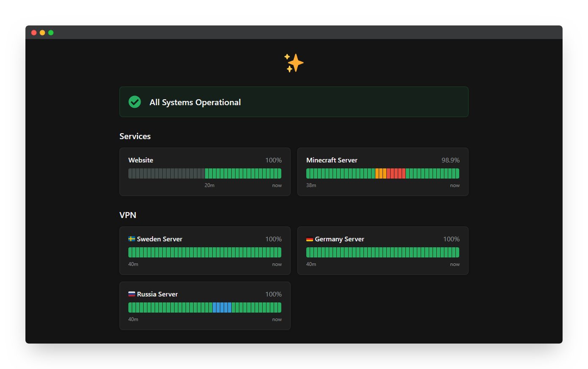
Task: Open the Website service card title
Action: [141, 160]
